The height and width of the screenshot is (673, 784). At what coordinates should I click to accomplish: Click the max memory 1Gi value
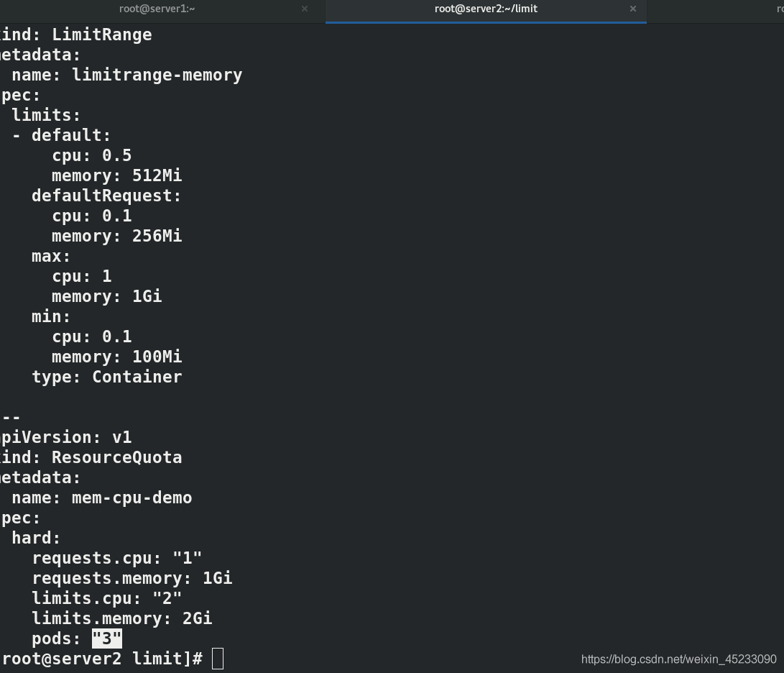point(147,296)
